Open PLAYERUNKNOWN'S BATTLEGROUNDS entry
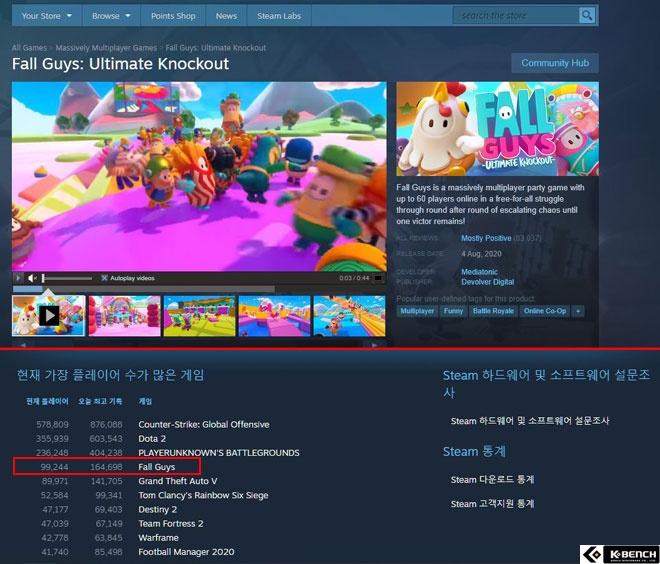The image size is (660, 564). (219, 453)
